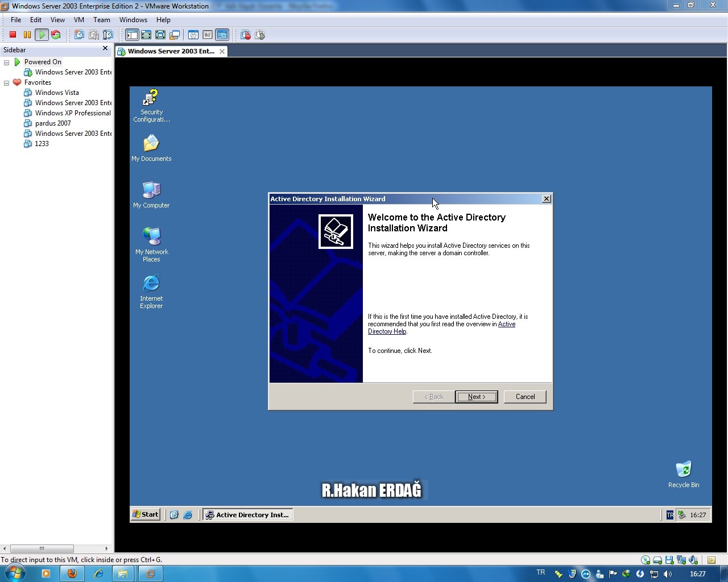The width and height of the screenshot is (728, 582).
Task: Open the File menu
Action: pyautogui.click(x=16, y=19)
